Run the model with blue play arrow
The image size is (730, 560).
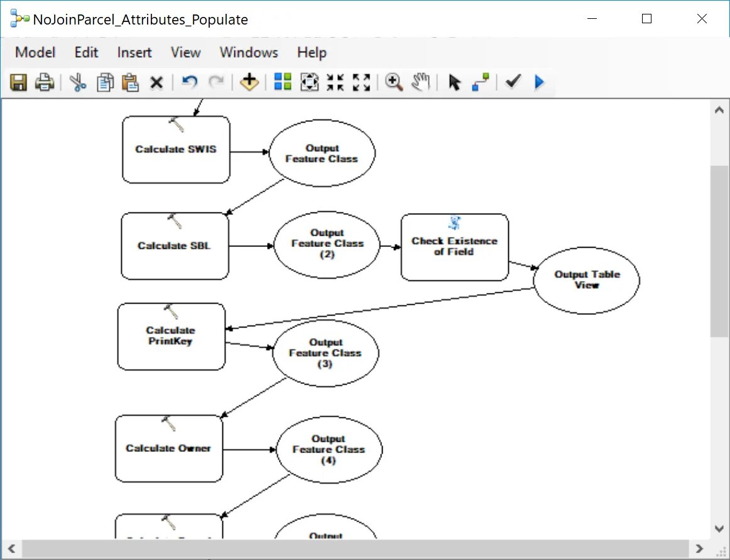[539, 82]
